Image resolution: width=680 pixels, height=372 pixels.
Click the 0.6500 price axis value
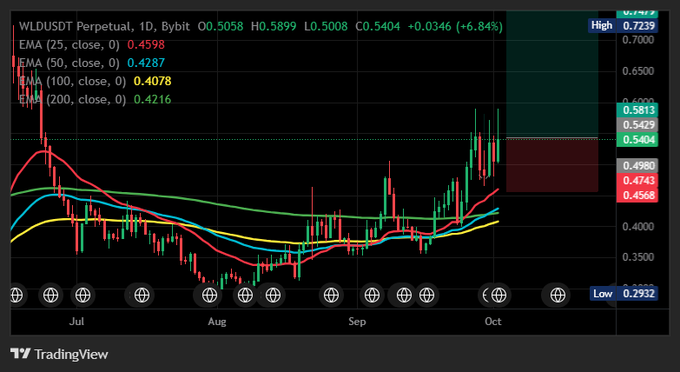(638, 71)
